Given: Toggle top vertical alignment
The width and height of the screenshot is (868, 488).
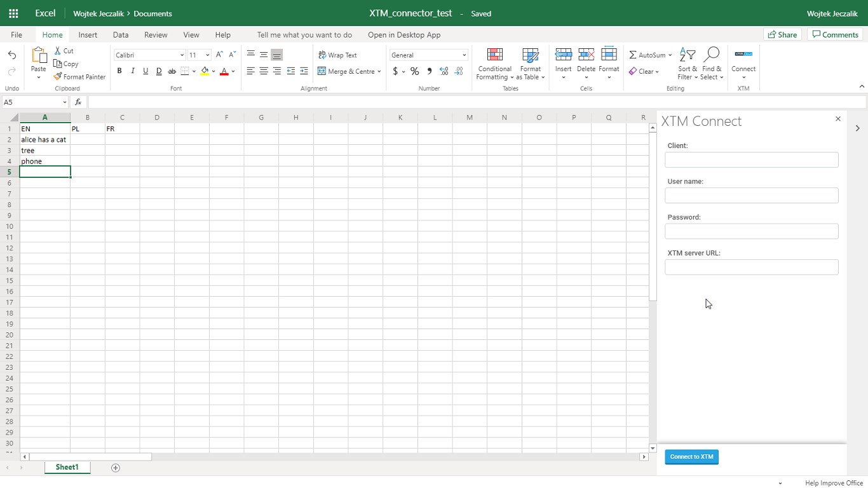Looking at the screenshot, I should point(250,55).
